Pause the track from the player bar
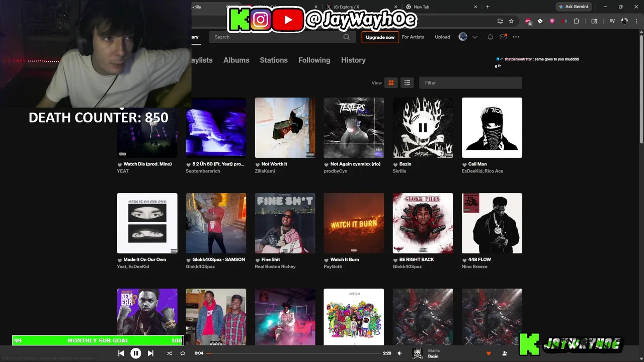 136,353
